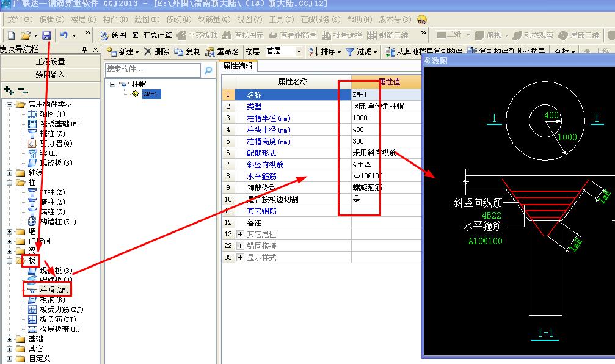Image resolution: width=615 pixels, height=364 pixels.
Task: Click 动态观察 orbit tool
Action: 533,35
